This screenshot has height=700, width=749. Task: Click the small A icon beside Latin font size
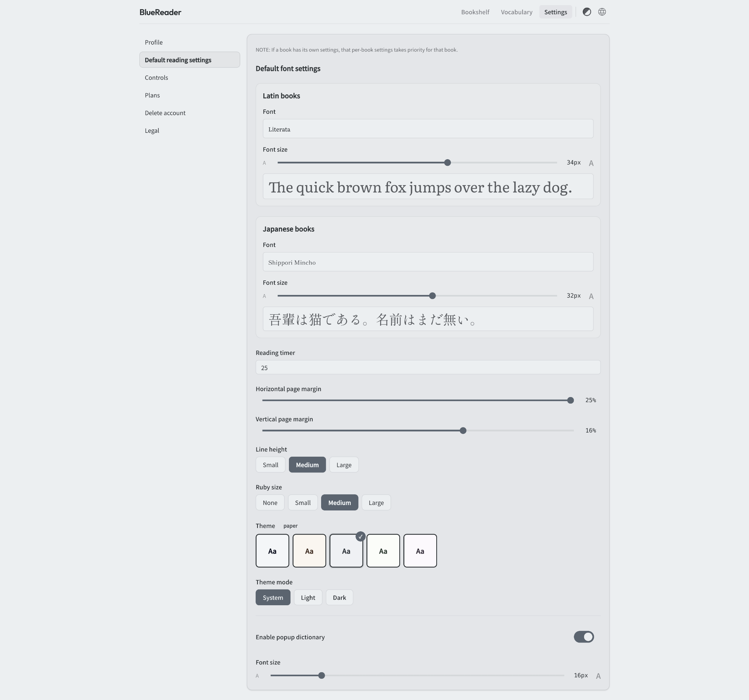point(264,163)
